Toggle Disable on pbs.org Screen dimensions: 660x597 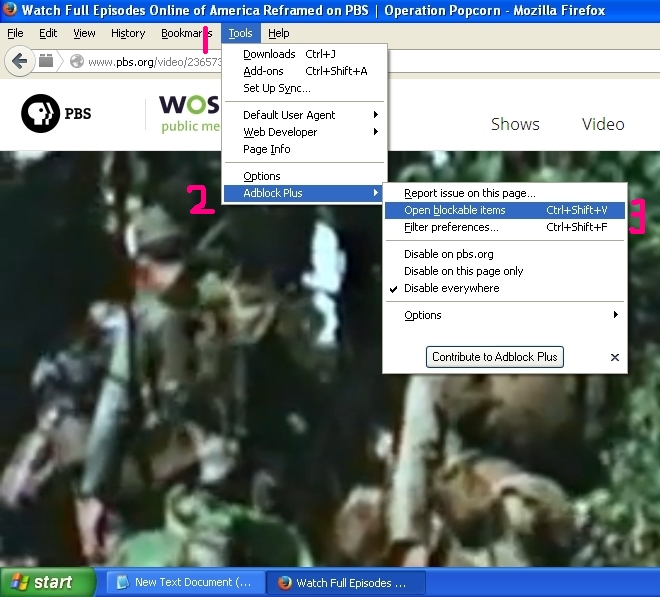point(505,254)
